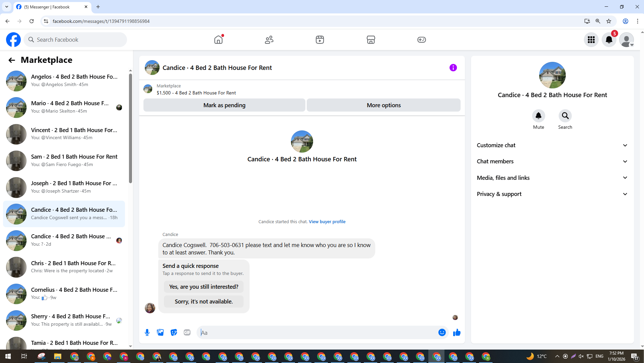Toggle the muted volume tray icon

[x=581, y=356]
